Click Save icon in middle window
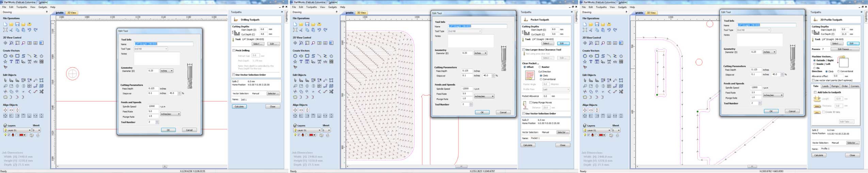The width and height of the screenshot is (868, 173). [307, 24]
